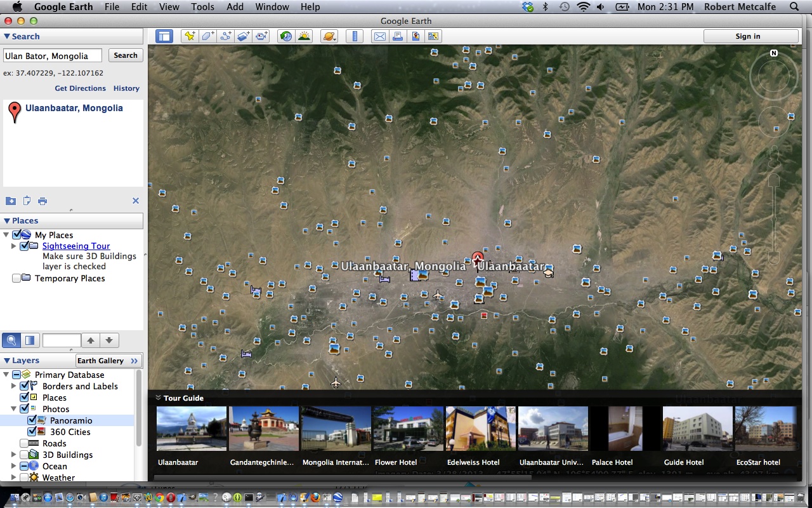Expand the Sightseeing Tour folder
812x508 pixels.
coord(14,246)
